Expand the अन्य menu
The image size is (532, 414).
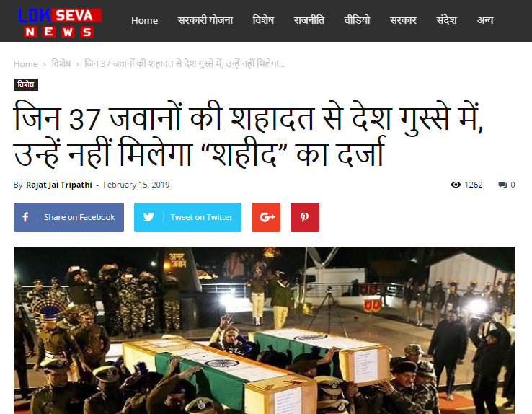pyautogui.click(x=485, y=20)
